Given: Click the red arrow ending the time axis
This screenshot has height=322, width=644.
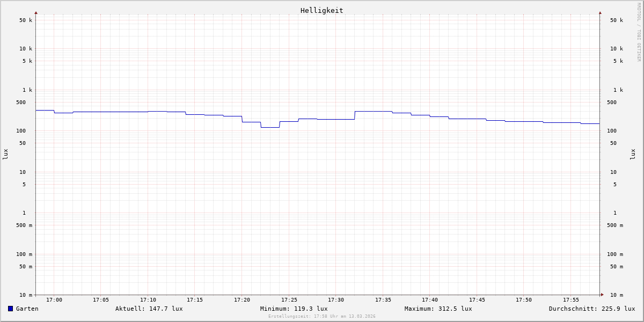Looking at the screenshot, I should [602, 295].
